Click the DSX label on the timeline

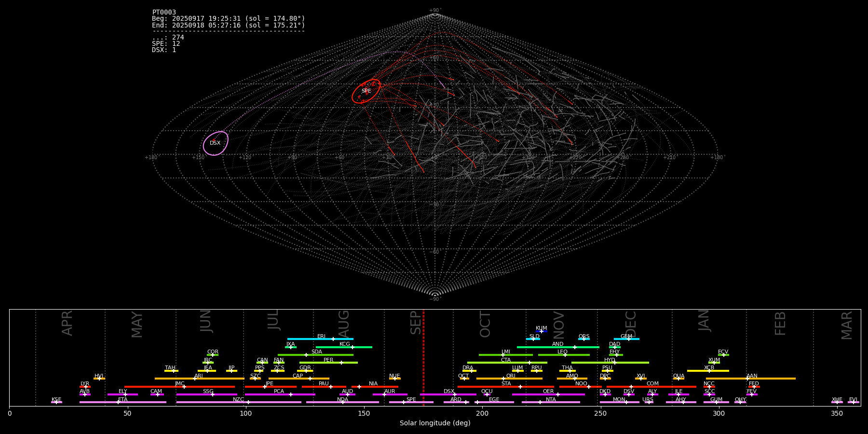click(x=449, y=392)
